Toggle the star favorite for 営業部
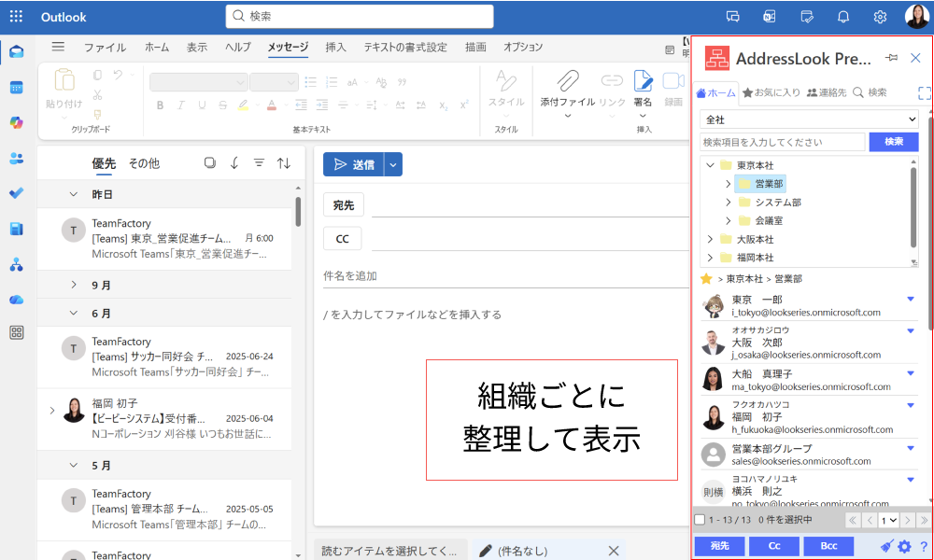Viewport: 934px width, 560px height. click(706, 278)
